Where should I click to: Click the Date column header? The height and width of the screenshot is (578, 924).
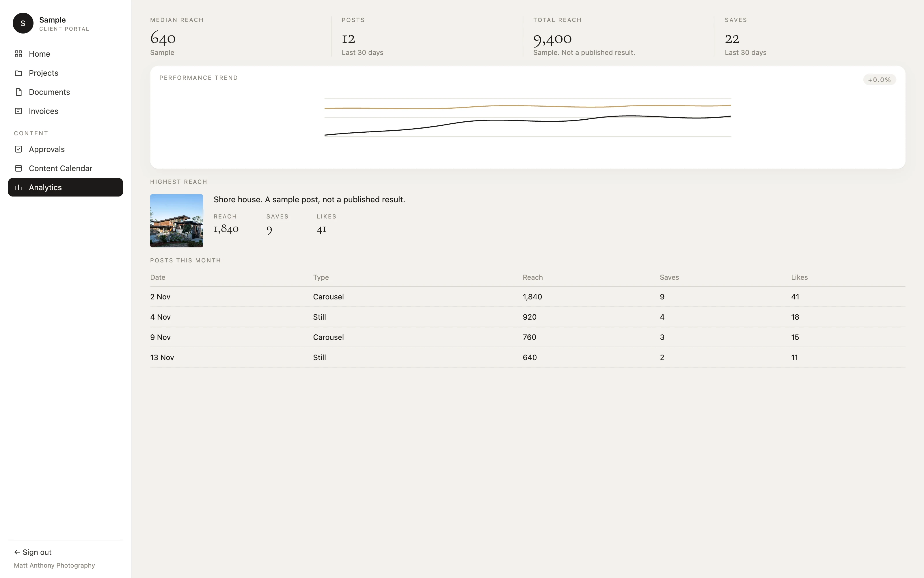158,277
